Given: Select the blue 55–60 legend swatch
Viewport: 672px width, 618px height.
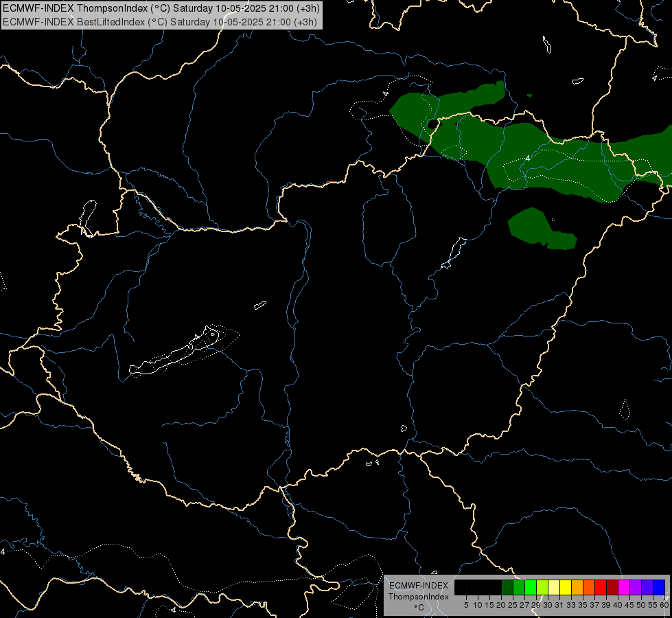Looking at the screenshot, I should 659,587.
